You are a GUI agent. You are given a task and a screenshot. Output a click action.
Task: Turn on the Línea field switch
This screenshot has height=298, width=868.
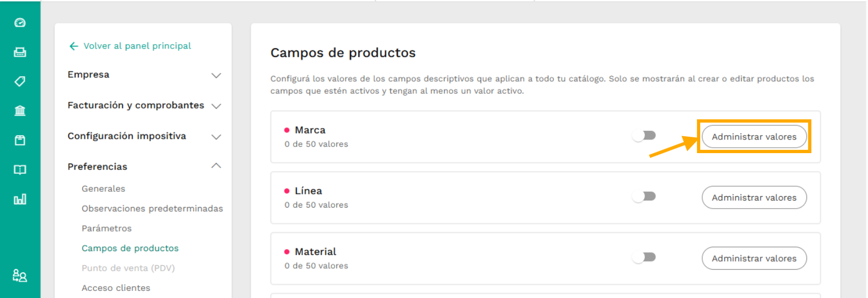coord(644,197)
